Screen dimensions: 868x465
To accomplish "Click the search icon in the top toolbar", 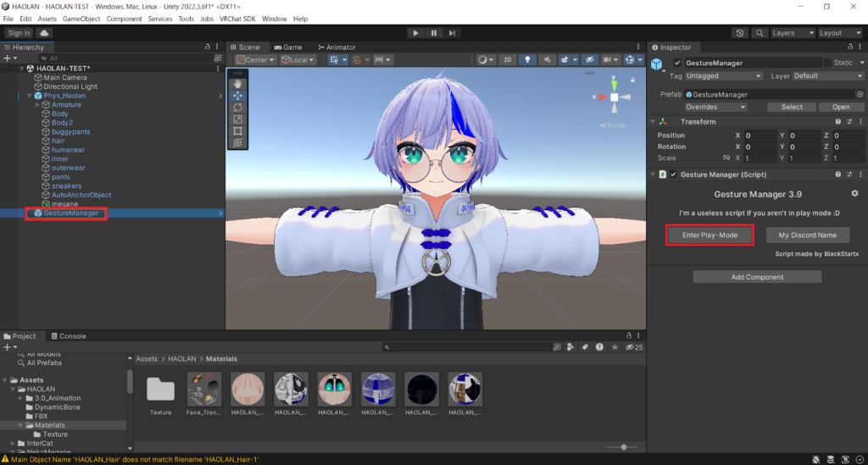I will pyautogui.click(x=759, y=33).
